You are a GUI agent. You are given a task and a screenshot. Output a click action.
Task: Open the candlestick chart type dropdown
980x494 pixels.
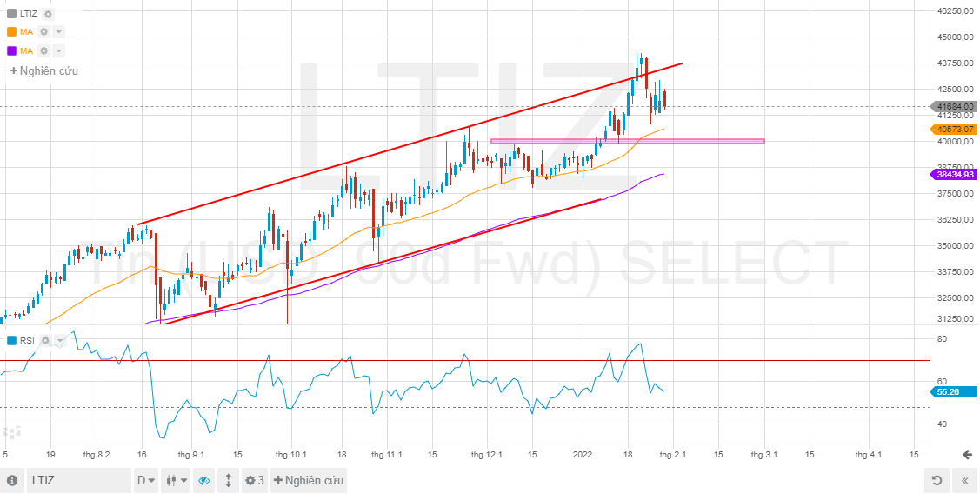177,480
